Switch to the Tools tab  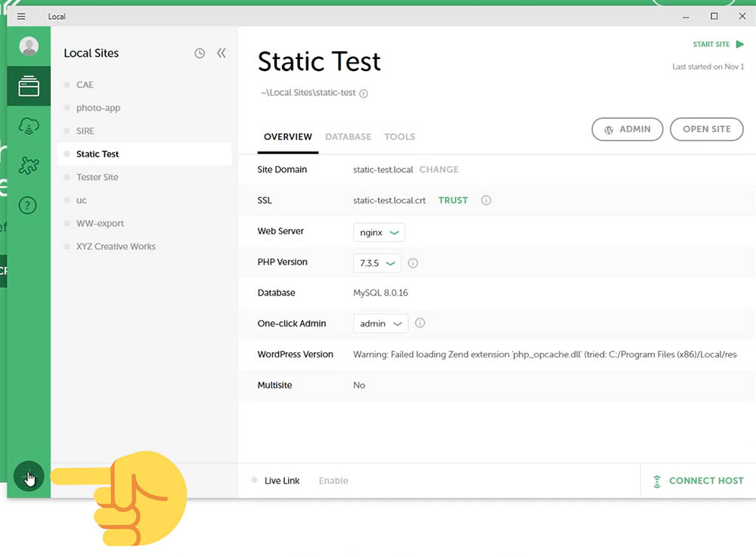(x=400, y=137)
